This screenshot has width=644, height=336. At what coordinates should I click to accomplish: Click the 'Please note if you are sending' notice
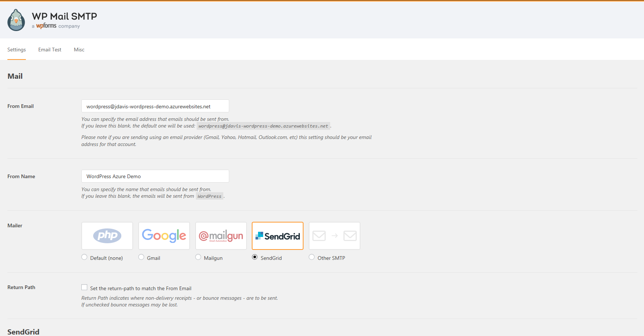coord(227,141)
